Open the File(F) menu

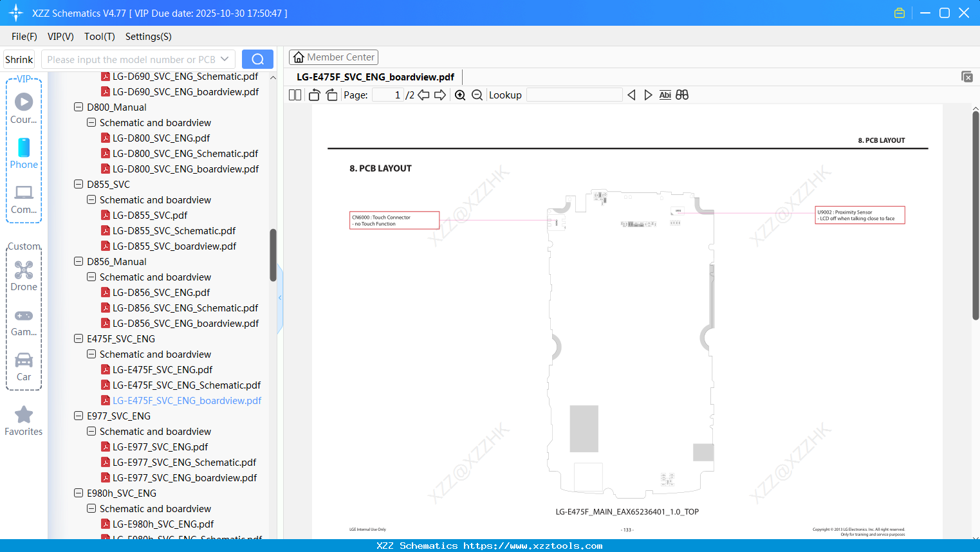tap(24, 37)
